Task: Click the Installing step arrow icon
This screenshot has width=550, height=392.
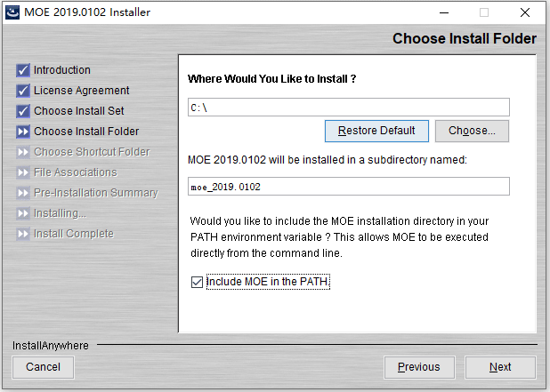Action: pos(23,213)
